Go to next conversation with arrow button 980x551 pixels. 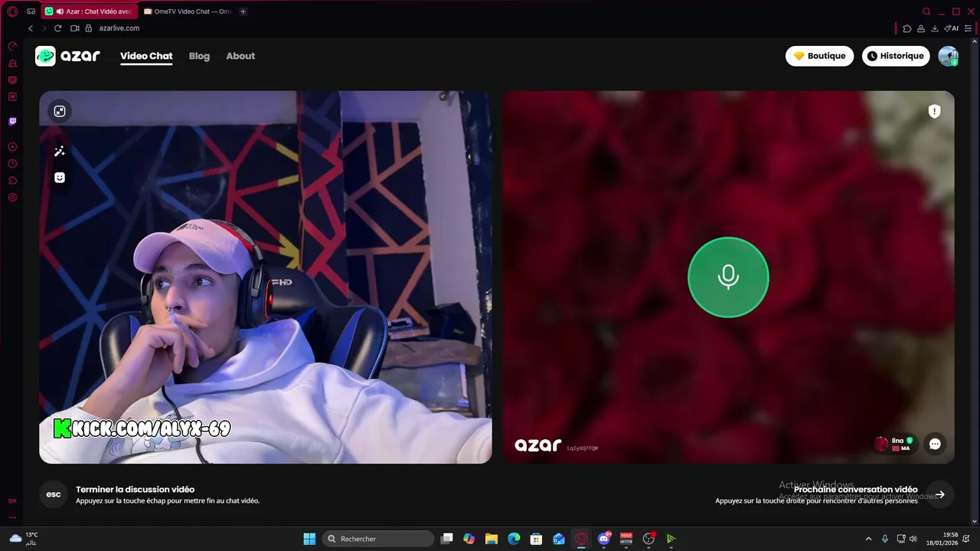(939, 494)
